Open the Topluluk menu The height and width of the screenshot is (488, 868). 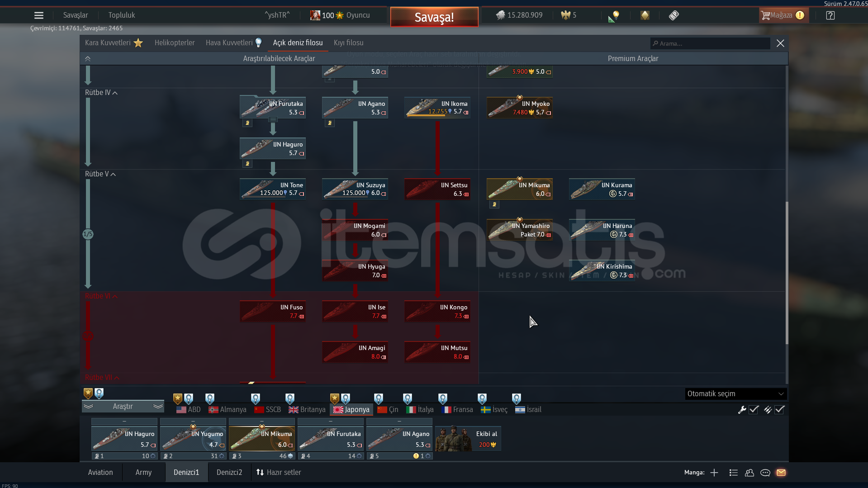point(122,15)
